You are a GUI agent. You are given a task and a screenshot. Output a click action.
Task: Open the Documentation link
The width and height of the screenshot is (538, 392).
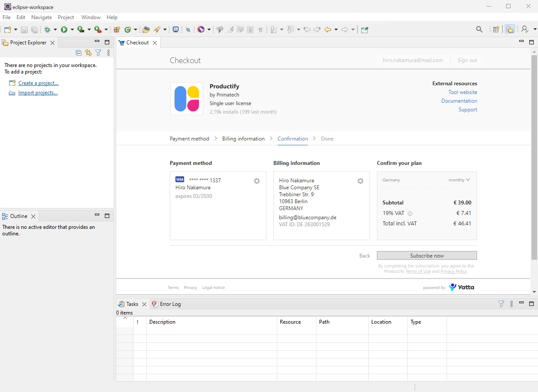(459, 101)
